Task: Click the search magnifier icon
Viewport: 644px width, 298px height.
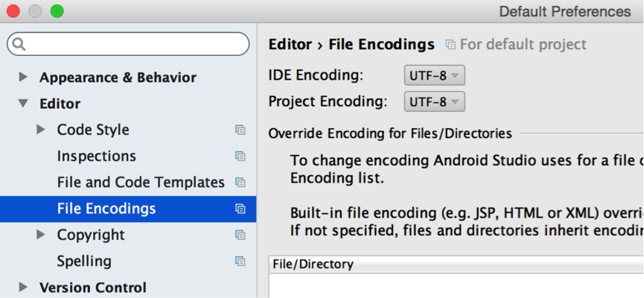Action: coord(19,44)
